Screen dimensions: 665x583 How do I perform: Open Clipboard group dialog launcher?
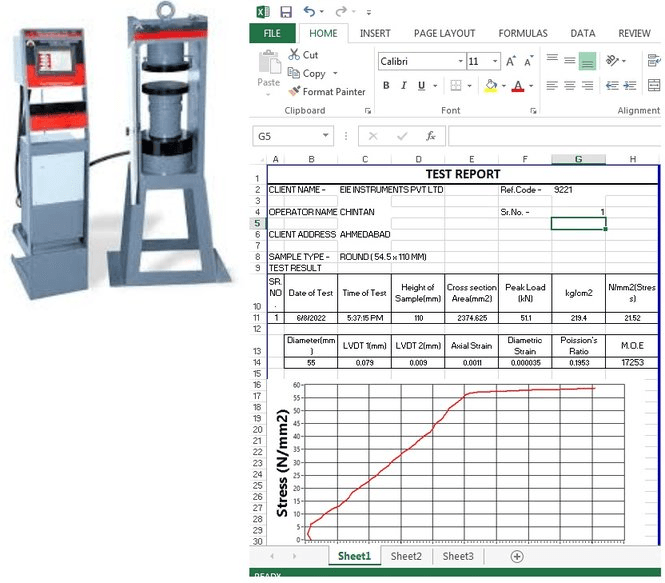pyautogui.click(x=368, y=111)
